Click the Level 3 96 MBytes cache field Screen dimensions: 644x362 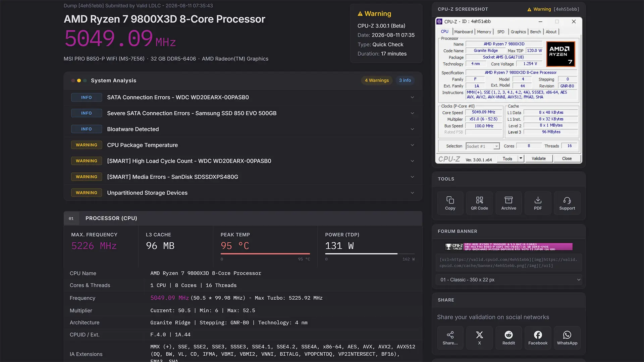[x=551, y=132]
